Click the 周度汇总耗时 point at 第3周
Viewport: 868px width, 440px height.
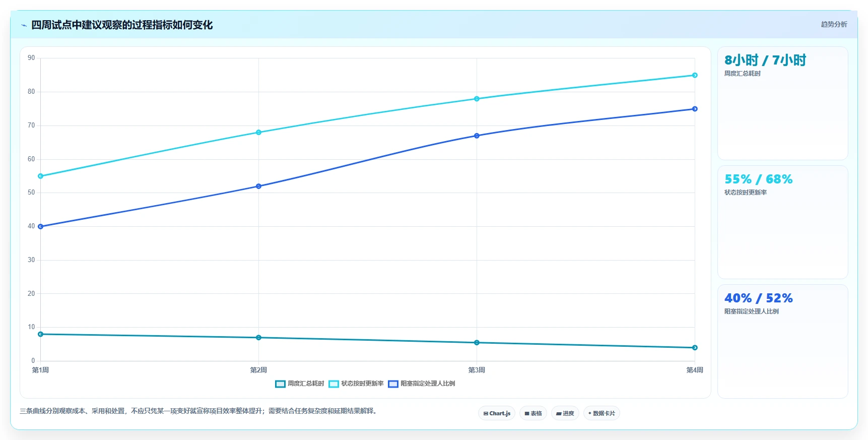point(477,343)
